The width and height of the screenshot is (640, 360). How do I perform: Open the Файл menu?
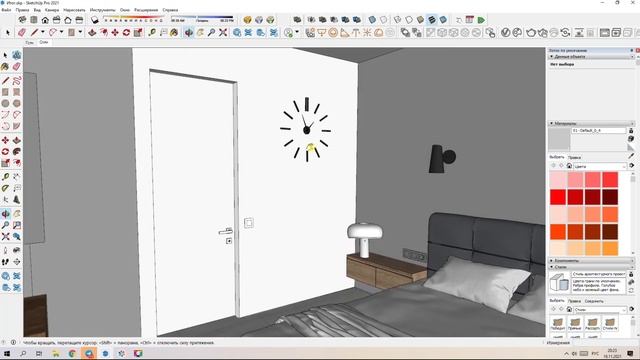6,10
